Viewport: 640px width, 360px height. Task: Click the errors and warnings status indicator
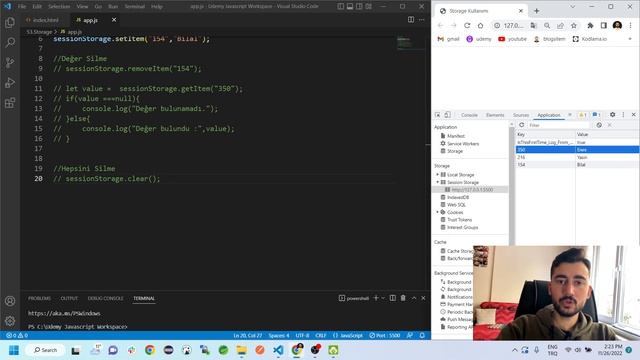pos(17,335)
